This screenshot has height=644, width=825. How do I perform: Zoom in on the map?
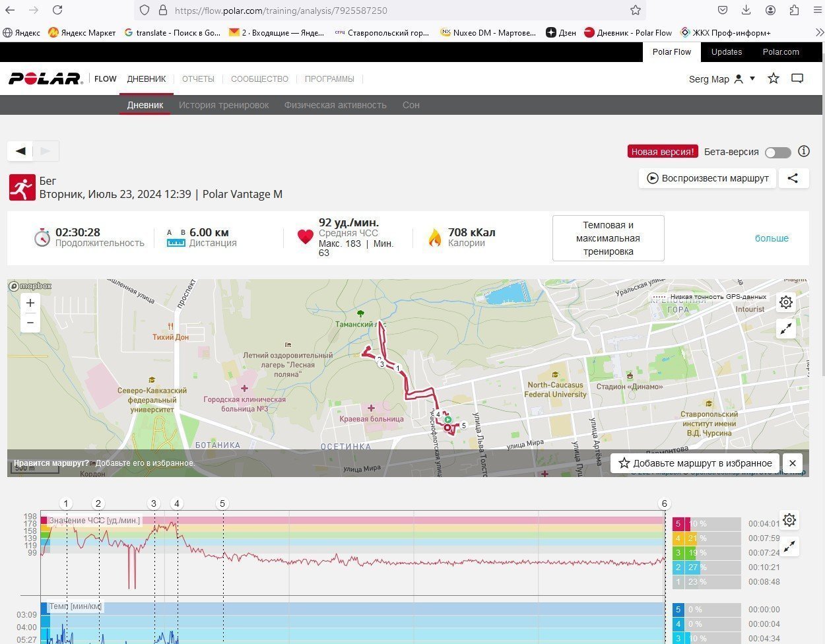pos(30,303)
